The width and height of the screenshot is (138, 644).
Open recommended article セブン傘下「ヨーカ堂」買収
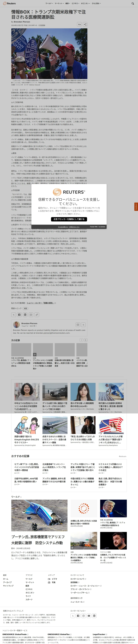(27, 467)
